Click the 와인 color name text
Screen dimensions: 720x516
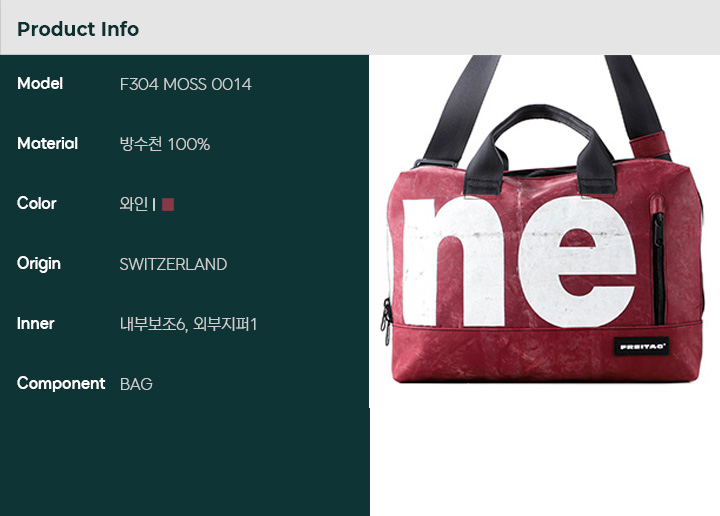click(134, 204)
